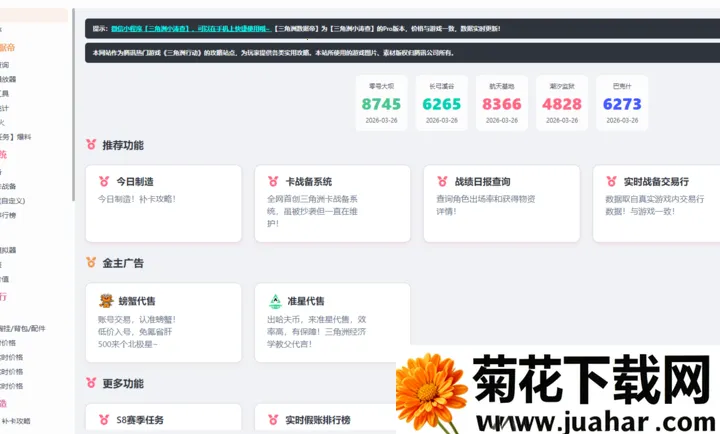Click the medal icon beside 战绩日报查询
This screenshot has height=434, width=720.
click(441, 181)
